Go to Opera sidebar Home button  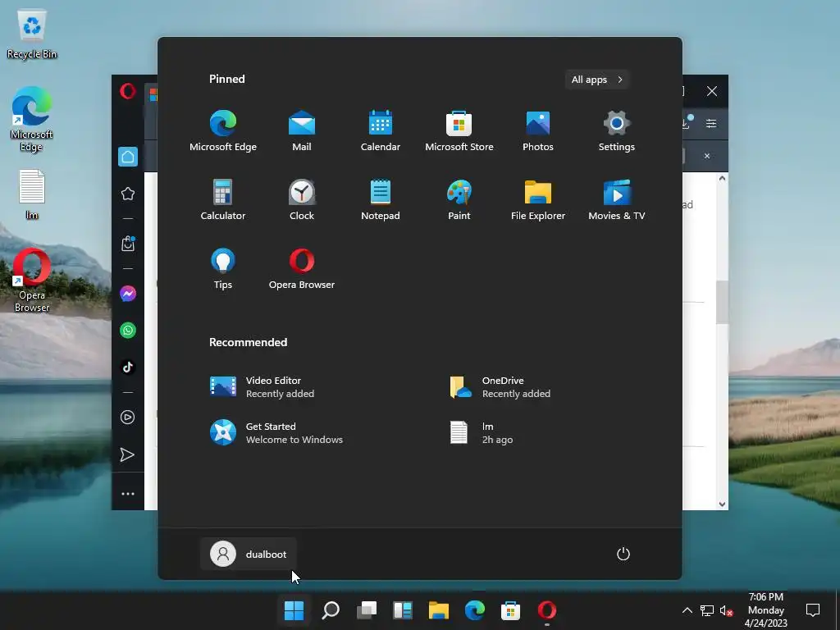[x=127, y=157]
